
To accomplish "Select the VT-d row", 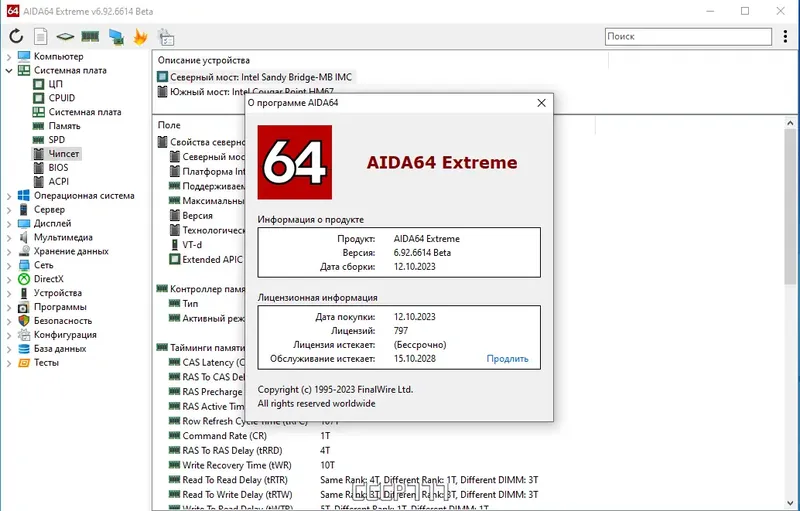I will pyautogui.click(x=192, y=245).
